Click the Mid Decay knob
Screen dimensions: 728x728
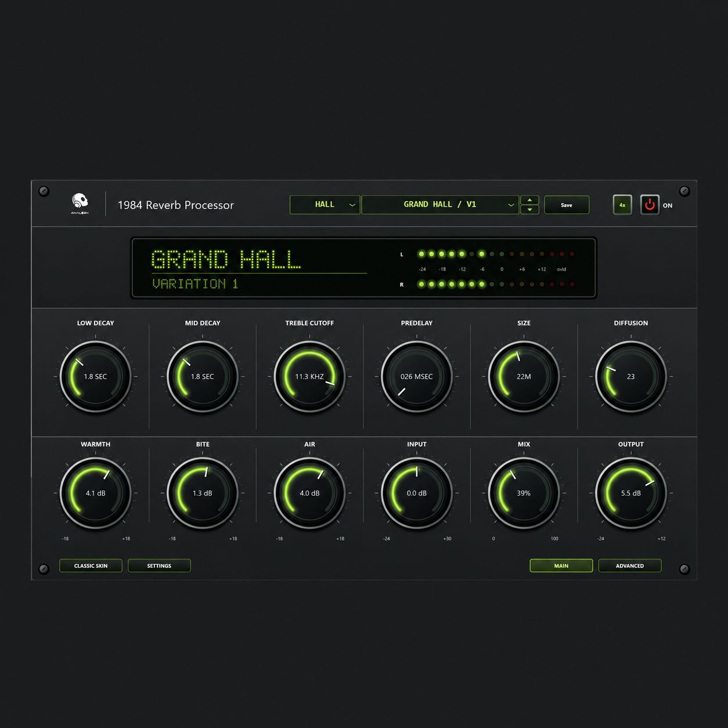(203, 377)
